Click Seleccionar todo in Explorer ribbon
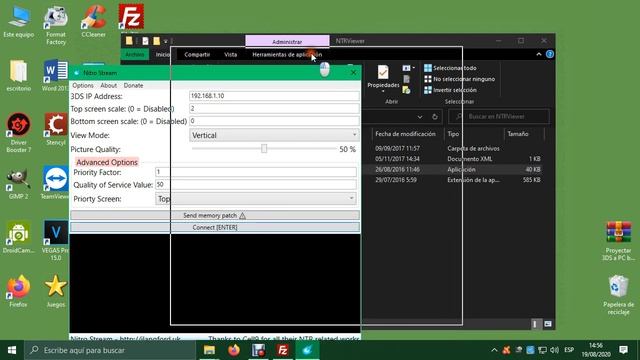Image resolution: width=640 pixels, height=360 pixels. [x=450, y=68]
